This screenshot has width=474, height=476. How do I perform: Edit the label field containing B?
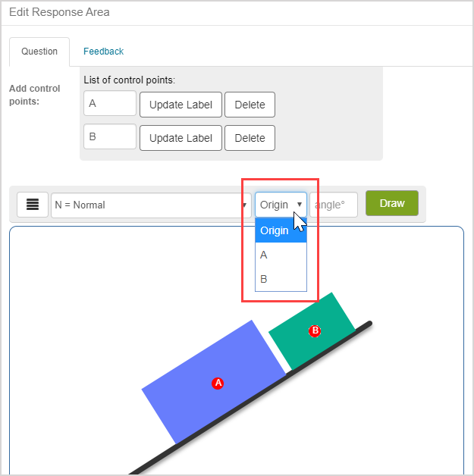[110, 137]
